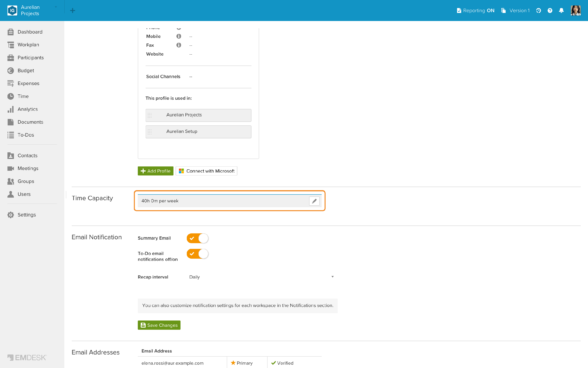588x368 pixels.
Task: Click the plus icon beside project name
Action: (x=72, y=10)
